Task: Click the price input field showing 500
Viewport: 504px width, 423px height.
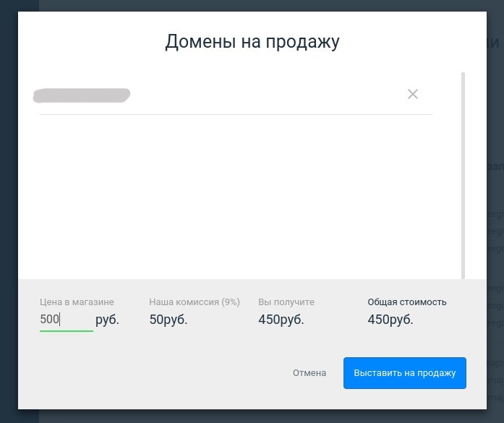Action: pyautogui.click(x=67, y=320)
